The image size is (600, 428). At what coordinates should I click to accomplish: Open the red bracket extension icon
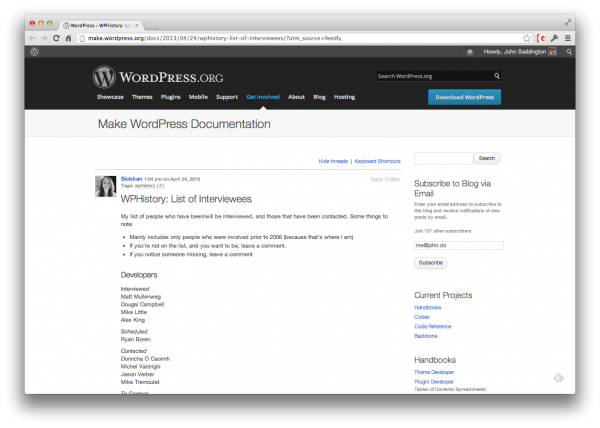tap(541, 38)
